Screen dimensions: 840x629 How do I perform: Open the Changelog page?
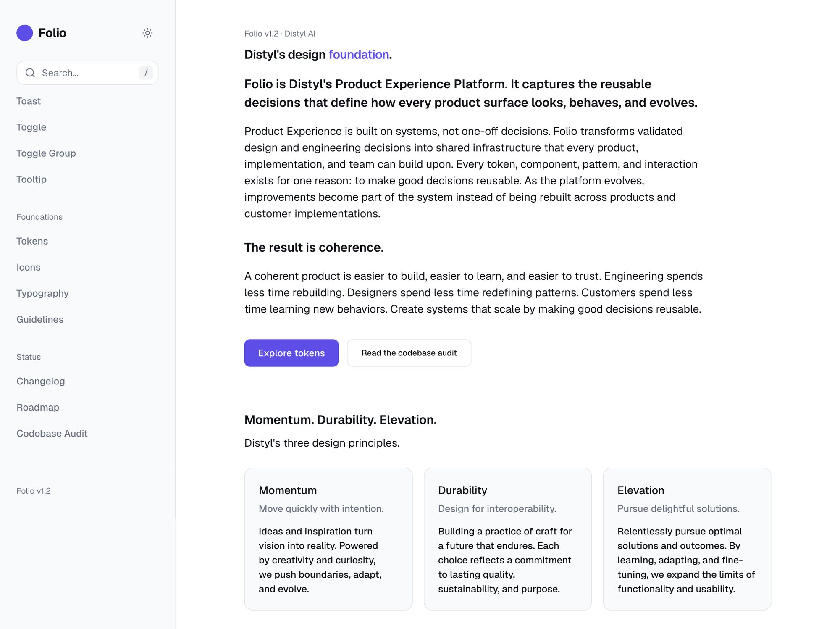[x=41, y=381]
